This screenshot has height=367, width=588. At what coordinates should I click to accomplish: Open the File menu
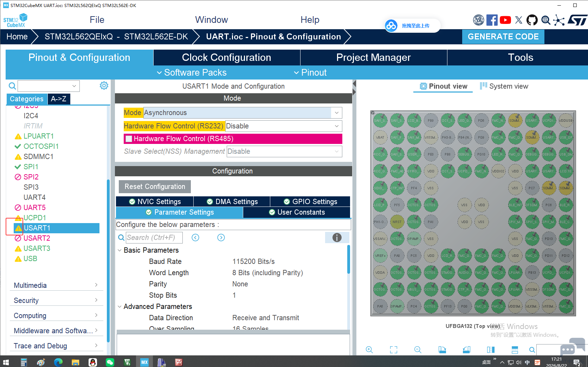coord(97,20)
